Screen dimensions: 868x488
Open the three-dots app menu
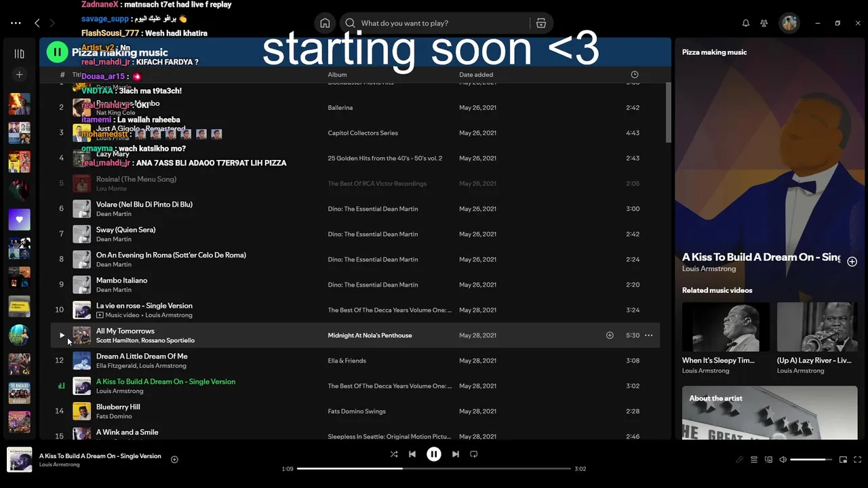click(x=16, y=23)
